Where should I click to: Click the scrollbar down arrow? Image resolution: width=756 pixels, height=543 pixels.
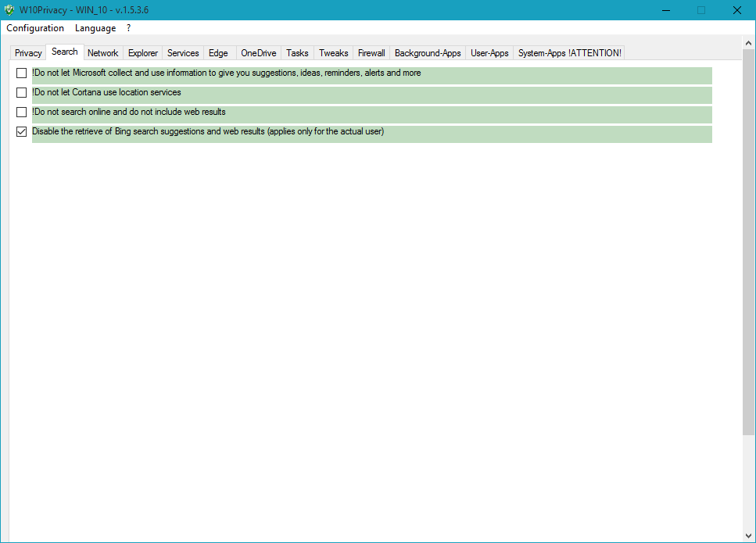pos(748,535)
